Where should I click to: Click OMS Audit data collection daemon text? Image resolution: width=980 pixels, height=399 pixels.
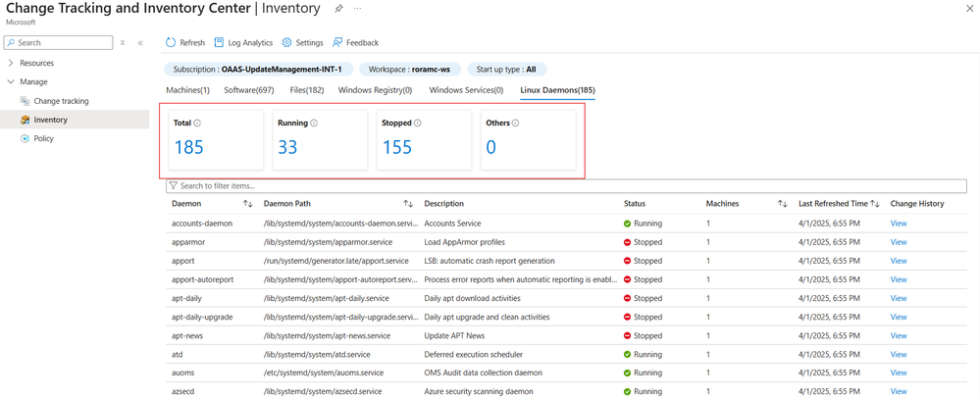click(483, 373)
